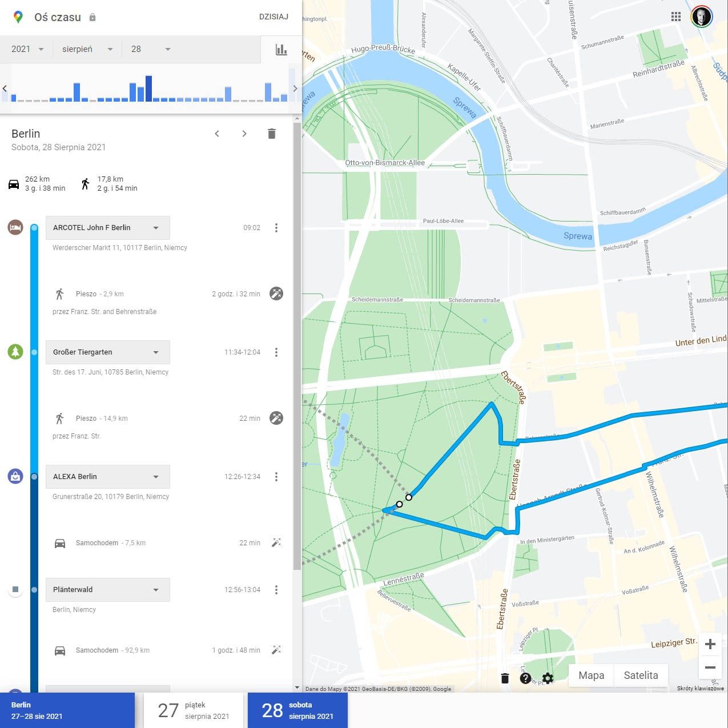Click scrollbar down arrow in timeline panel
Screen dimensions: 728x728
297,688
